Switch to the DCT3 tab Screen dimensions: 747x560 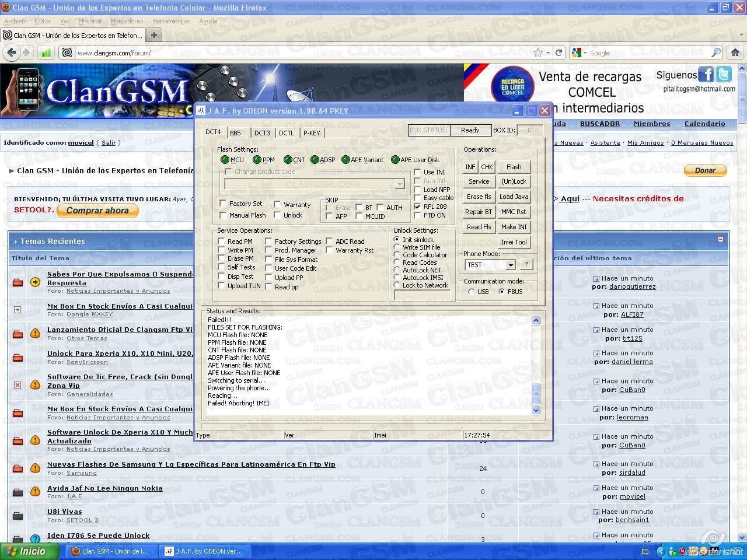coord(262,133)
